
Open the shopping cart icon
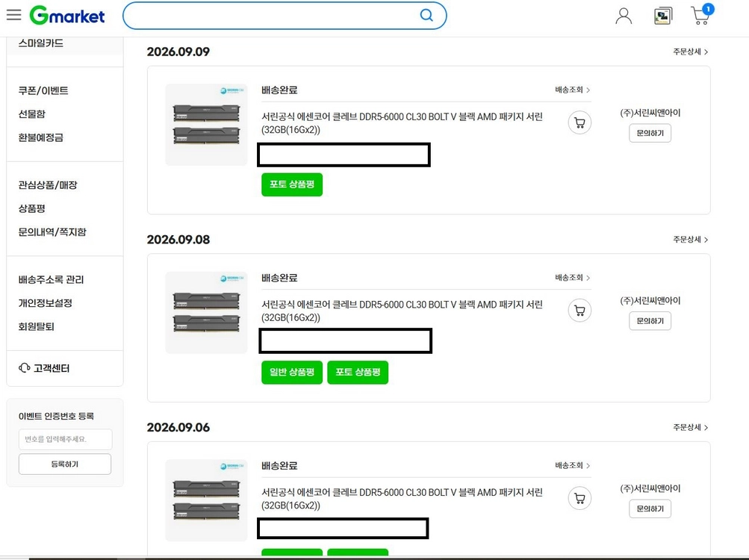click(702, 15)
